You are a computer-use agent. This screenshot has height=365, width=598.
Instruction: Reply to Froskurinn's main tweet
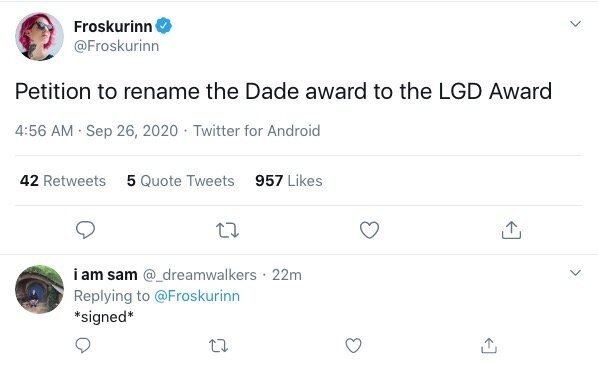tap(85, 230)
